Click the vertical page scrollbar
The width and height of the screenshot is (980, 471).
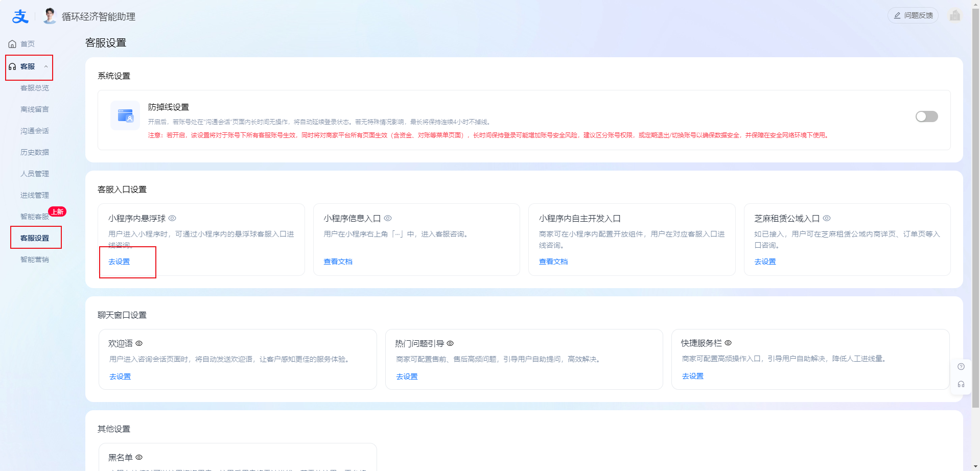(x=975, y=204)
